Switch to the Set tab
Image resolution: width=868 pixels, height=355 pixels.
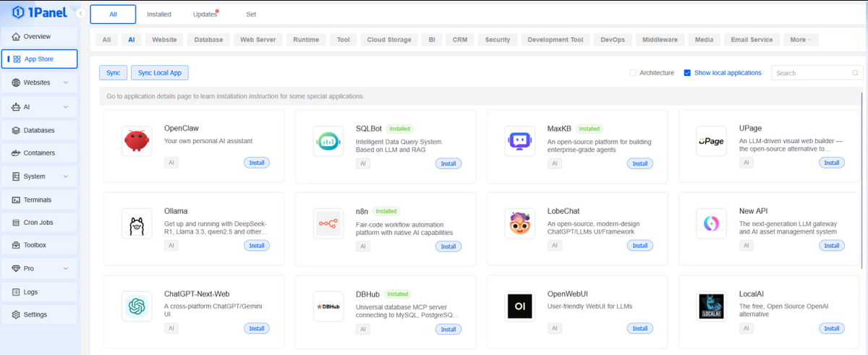pos(251,14)
